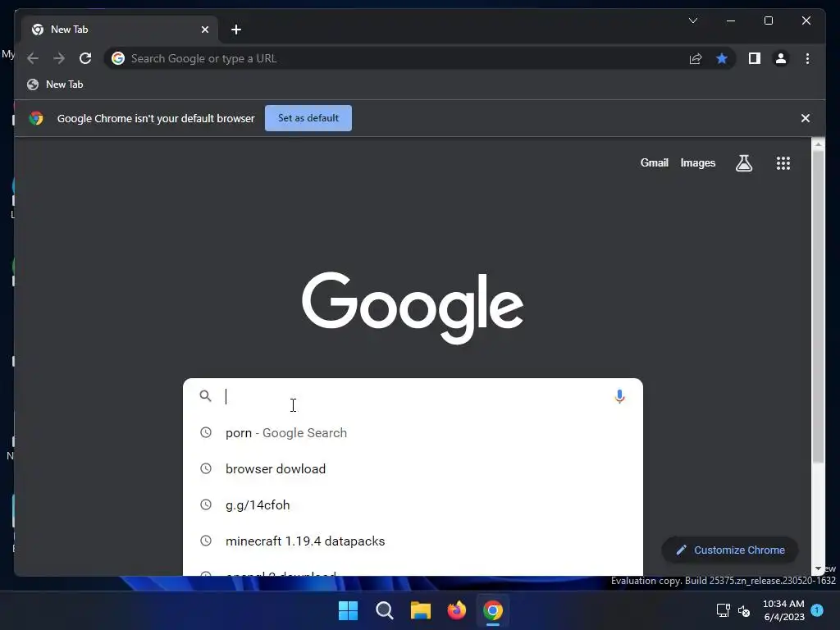Open notification badge in system tray
The height and width of the screenshot is (630, 840).
click(x=817, y=610)
